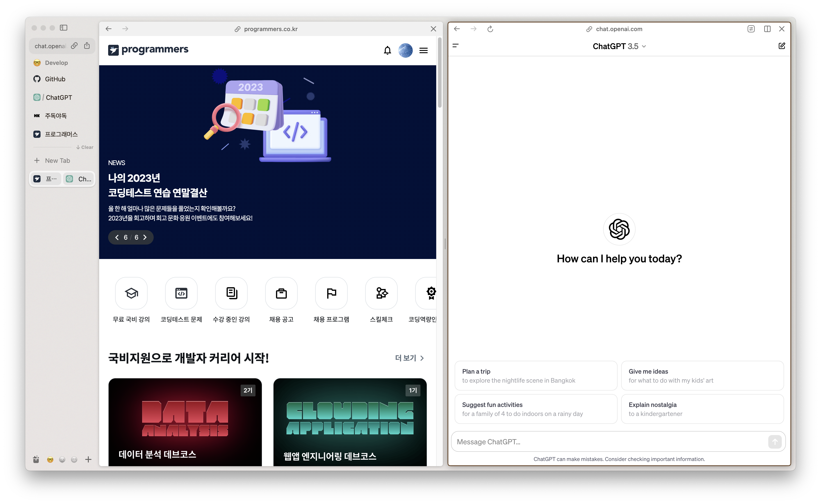This screenshot has height=504, width=821.
Task: Open the 무료 국비 강의 category icon
Action: click(131, 293)
